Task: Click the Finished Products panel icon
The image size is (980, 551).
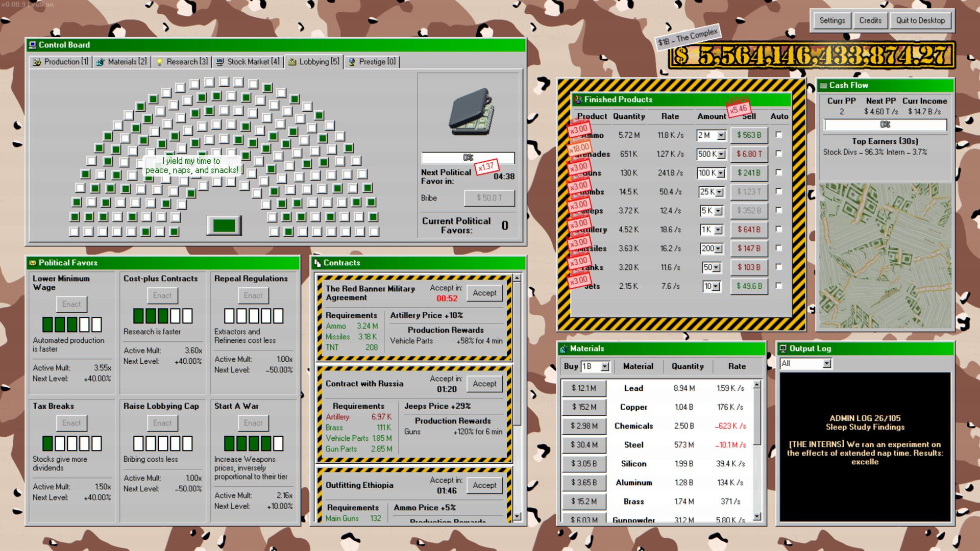Action: 578,99
